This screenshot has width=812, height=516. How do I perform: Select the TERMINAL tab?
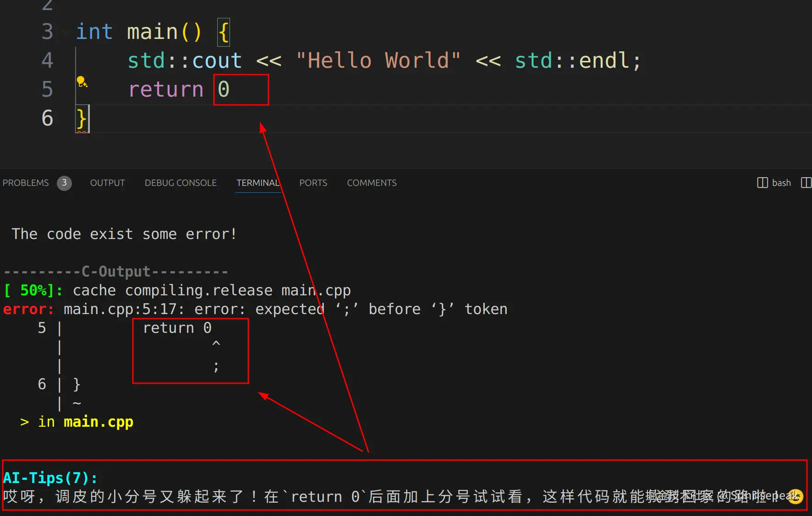[258, 183]
